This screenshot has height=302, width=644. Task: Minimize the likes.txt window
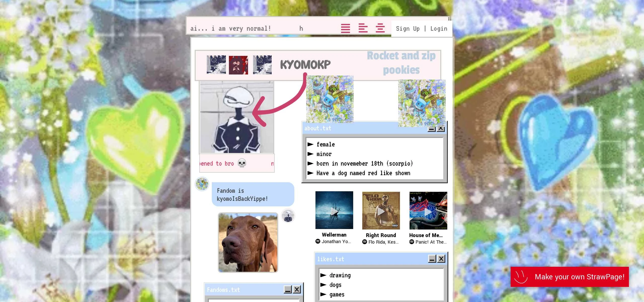pyautogui.click(x=432, y=259)
